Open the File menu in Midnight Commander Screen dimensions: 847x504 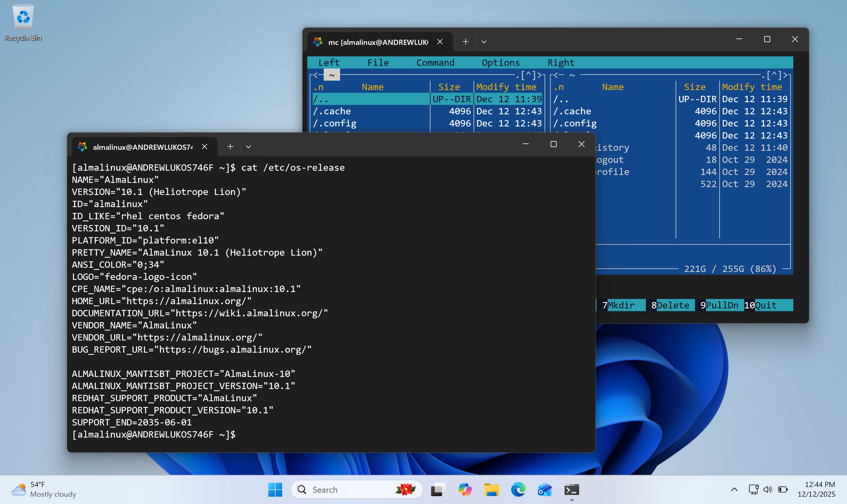[x=378, y=62]
